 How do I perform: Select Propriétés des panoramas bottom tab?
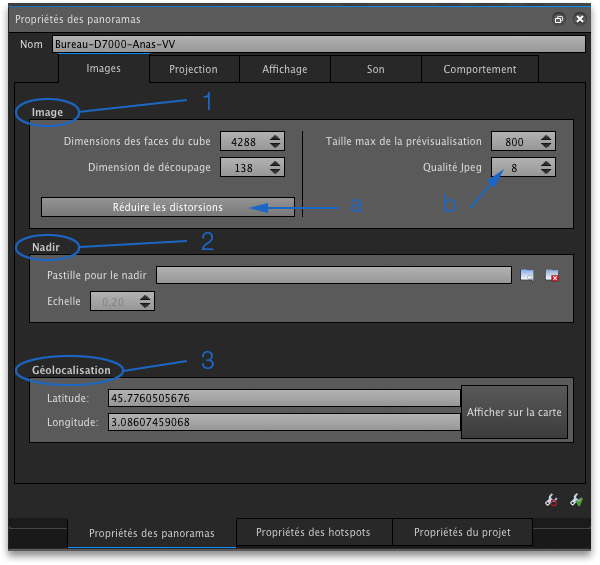point(152,533)
